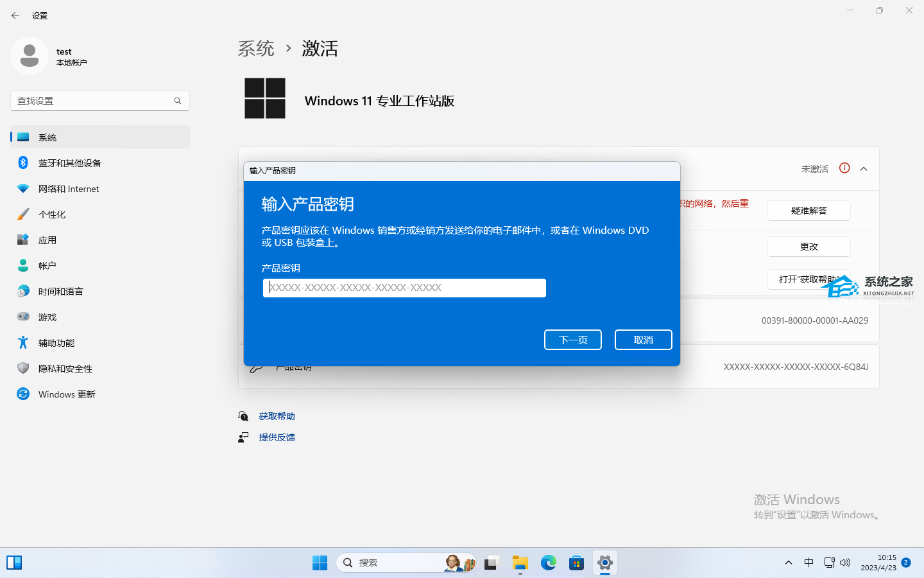Open 游戏 settings page
Viewport: 924px width, 578px height.
[100, 317]
